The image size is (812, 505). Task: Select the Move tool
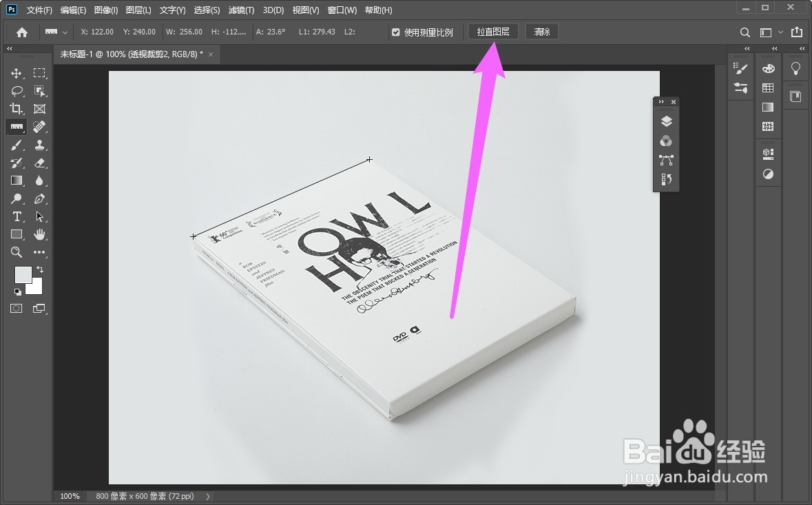click(x=16, y=73)
